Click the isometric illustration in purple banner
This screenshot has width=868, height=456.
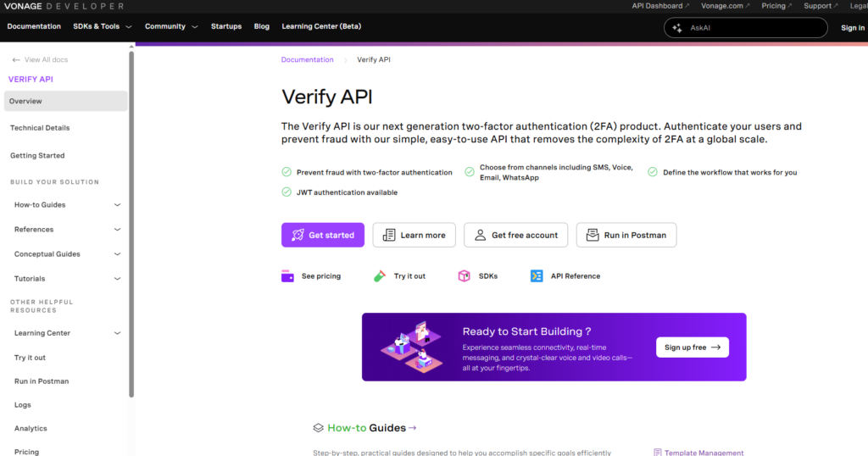(x=412, y=347)
